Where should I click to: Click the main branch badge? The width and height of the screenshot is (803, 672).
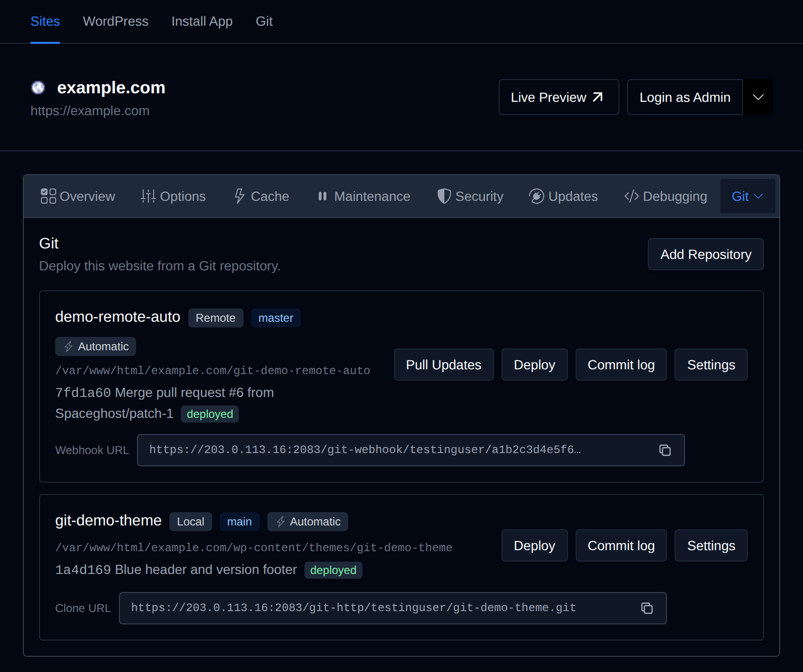click(239, 522)
